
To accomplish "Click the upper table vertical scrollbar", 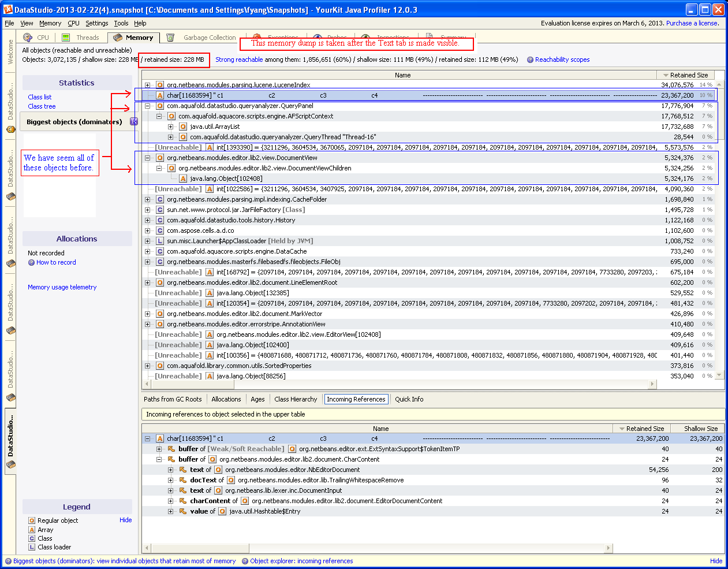I will pyautogui.click(x=719, y=229).
